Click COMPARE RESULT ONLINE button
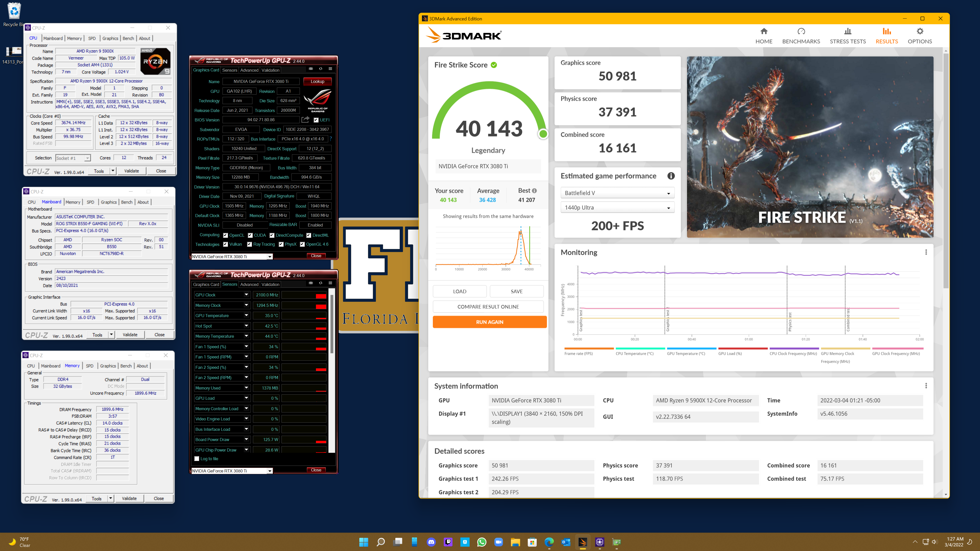Viewport: 980px width, 551px height. tap(488, 306)
